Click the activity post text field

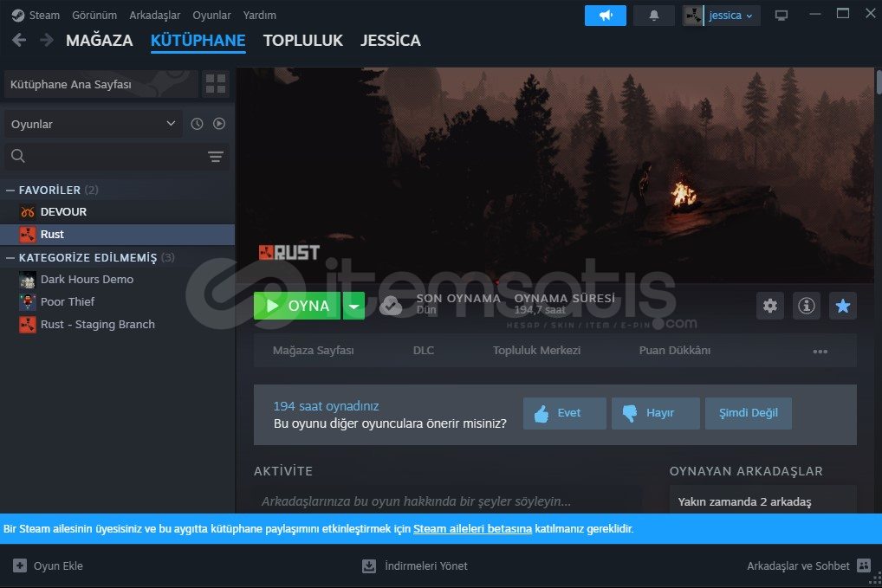(447, 501)
